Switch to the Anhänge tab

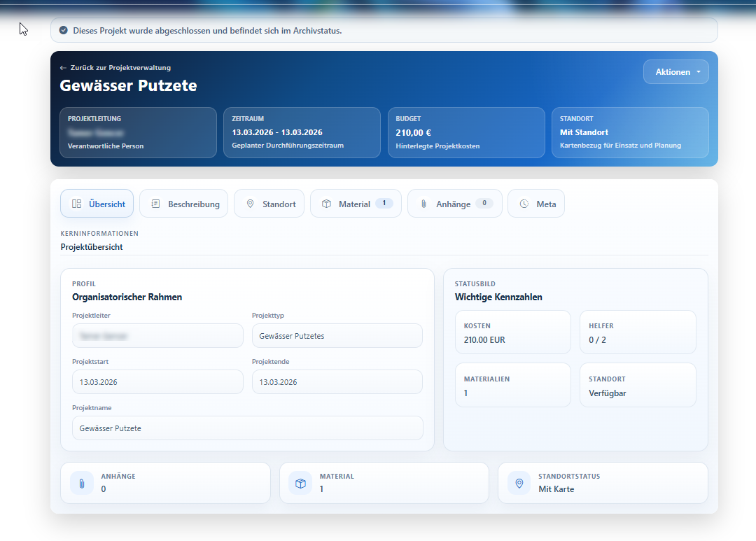pyautogui.click(x=455, y=204)
